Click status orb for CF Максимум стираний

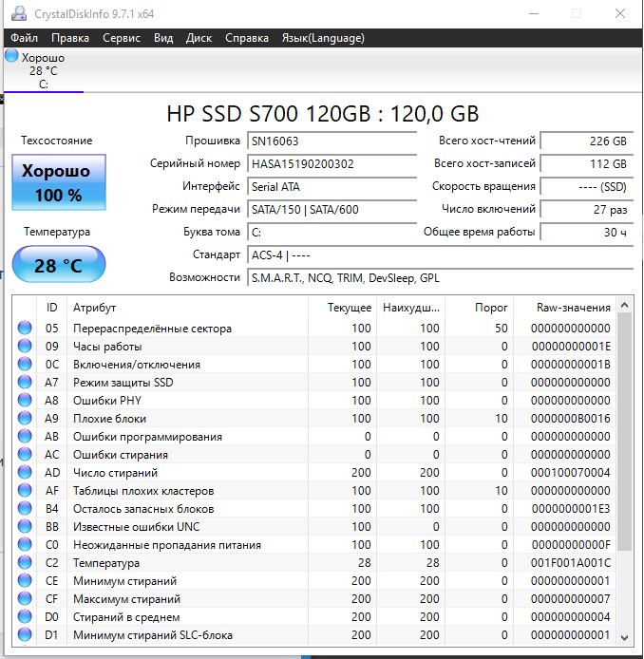(x=25, y=599)
